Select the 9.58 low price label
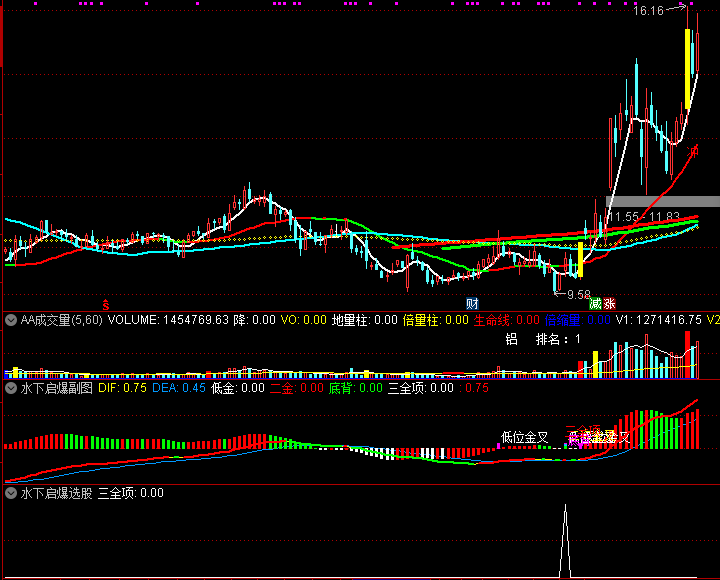The width and height of the screenshot is (720, 580). [x=579, y=294]
